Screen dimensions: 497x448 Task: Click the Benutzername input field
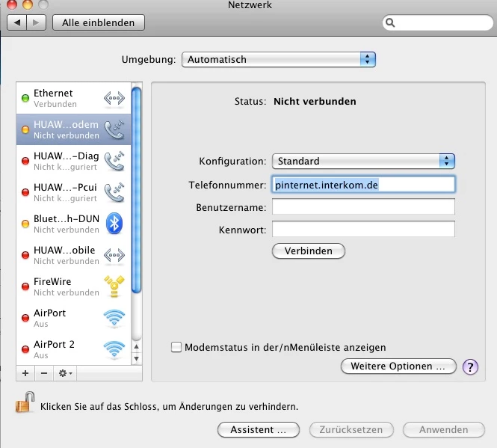[x=363, y=207]
